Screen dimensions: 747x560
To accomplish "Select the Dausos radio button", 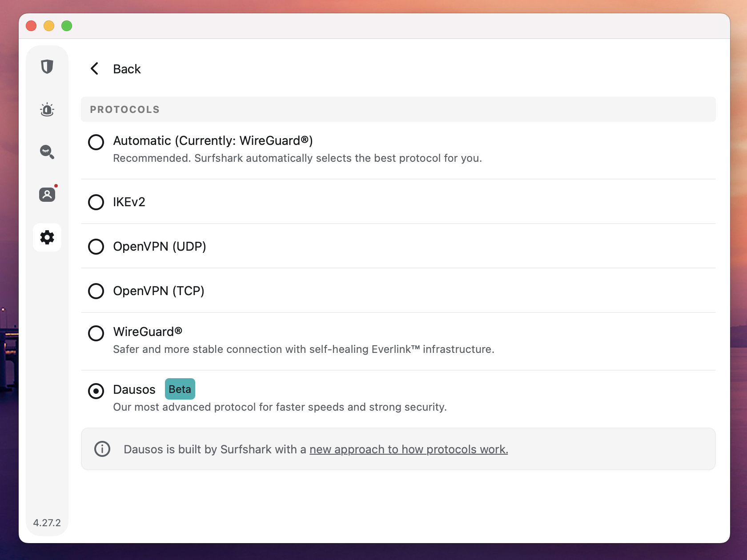I will [x=96, y=391].
